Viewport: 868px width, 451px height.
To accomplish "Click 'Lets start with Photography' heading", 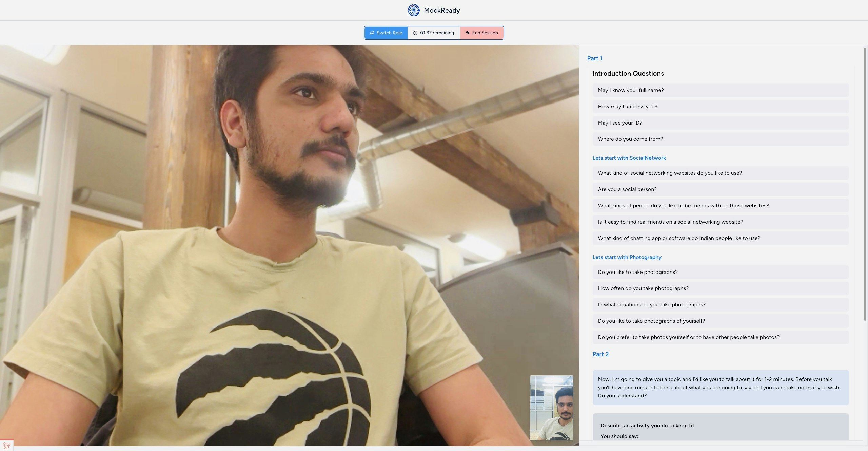I will [x=627, y=257].
